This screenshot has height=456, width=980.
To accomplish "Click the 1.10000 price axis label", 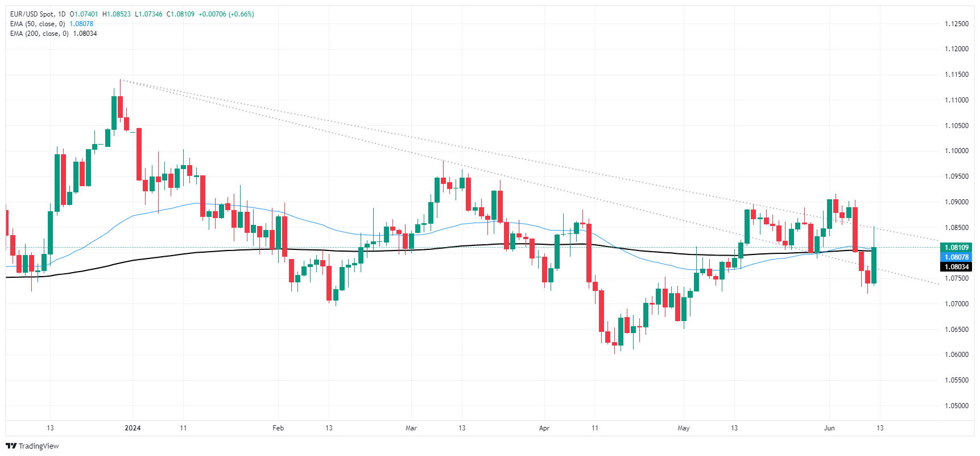I will tap(956, 151).
